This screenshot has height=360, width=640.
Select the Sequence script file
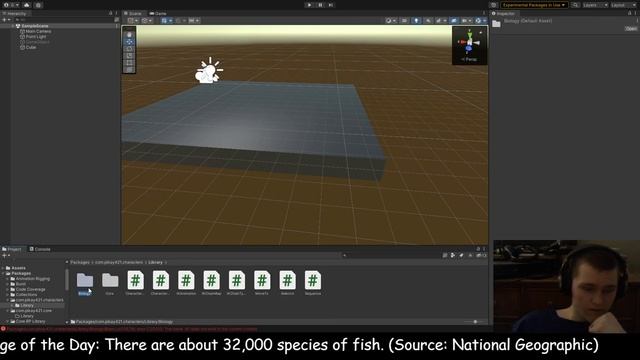click(313, 280)
